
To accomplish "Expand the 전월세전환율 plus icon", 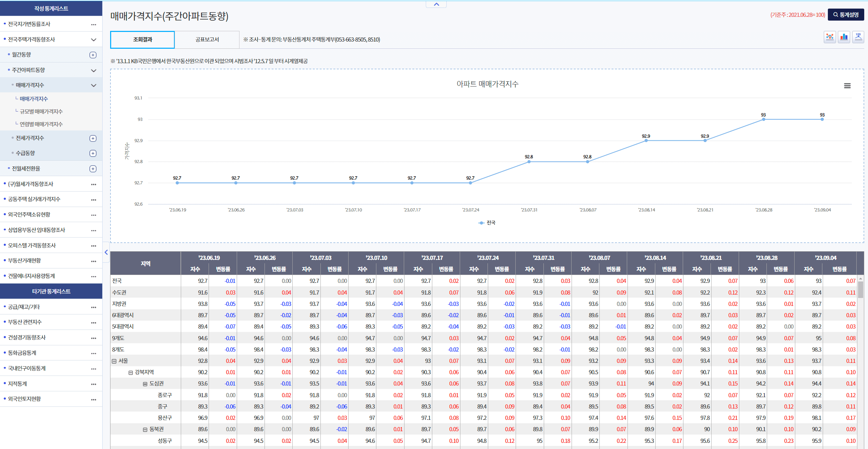I will point(93,169).
